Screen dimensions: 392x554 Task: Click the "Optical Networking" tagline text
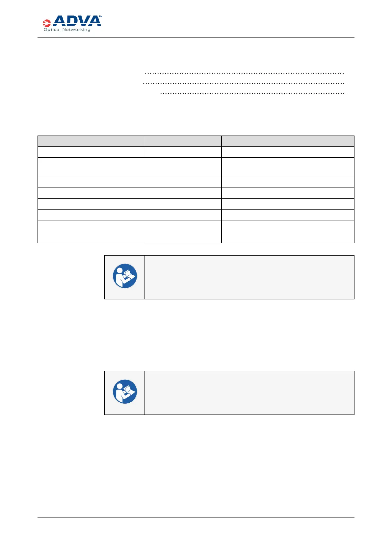(67, 30)
